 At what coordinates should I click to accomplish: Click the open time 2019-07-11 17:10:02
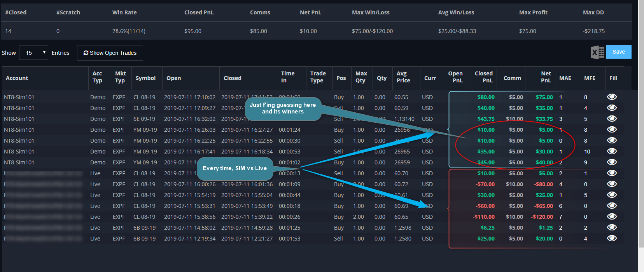pos(189,97)
